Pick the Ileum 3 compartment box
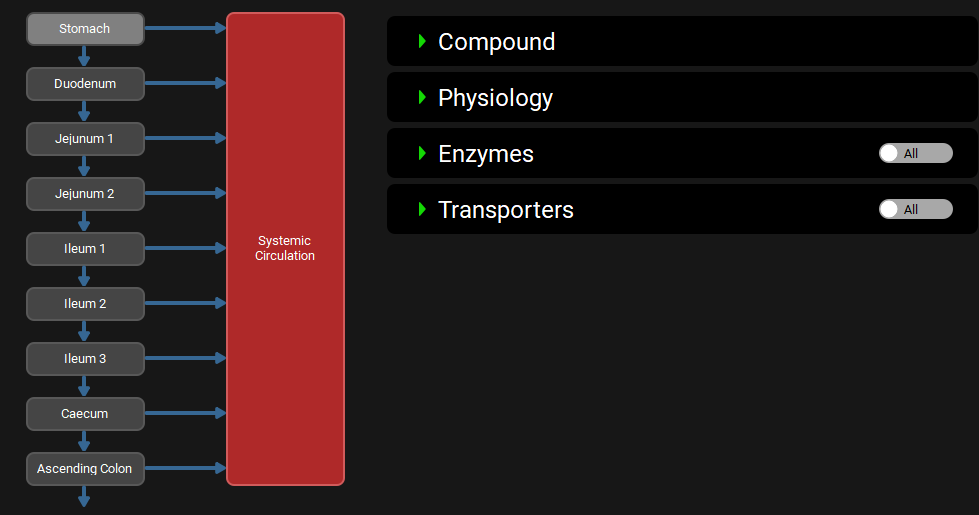979x515 pixels. point(85,359)
